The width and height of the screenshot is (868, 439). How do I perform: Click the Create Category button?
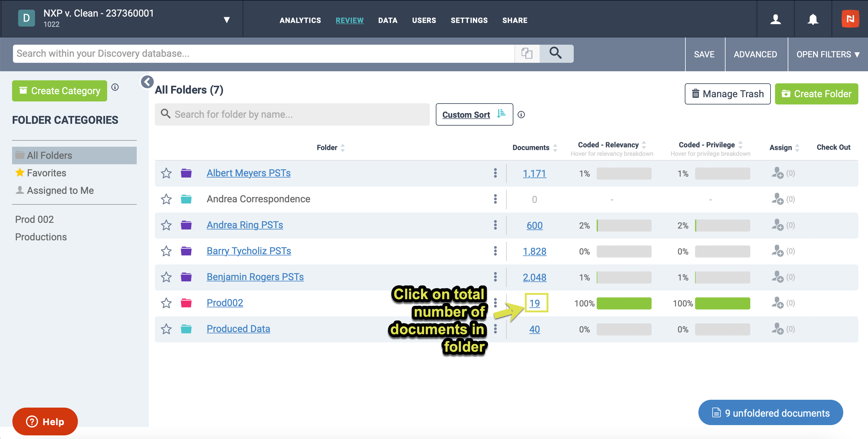(60, 91)
